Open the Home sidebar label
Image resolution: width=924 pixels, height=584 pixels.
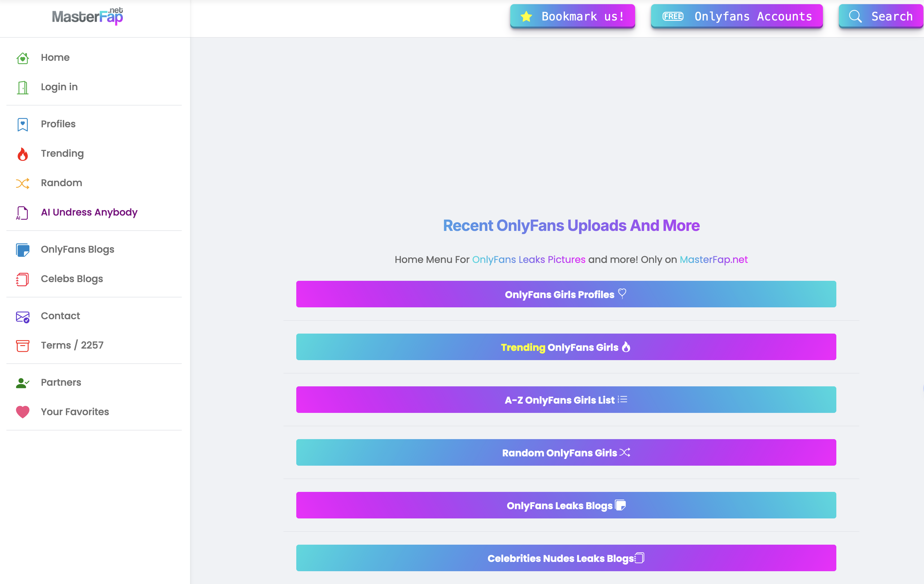pos(55,58)
